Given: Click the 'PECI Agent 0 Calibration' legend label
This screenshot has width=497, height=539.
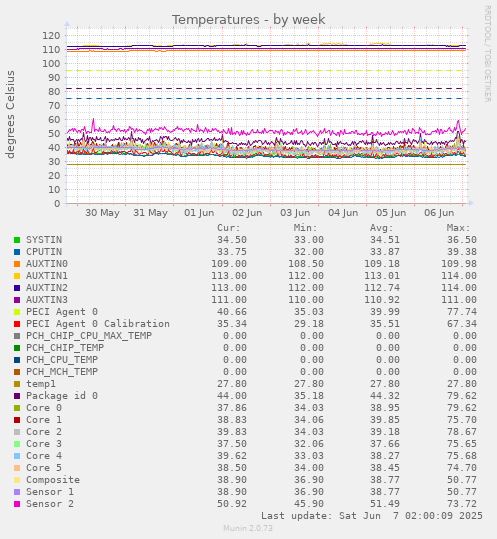Looking at the screenshot, I should coord(98,324).
